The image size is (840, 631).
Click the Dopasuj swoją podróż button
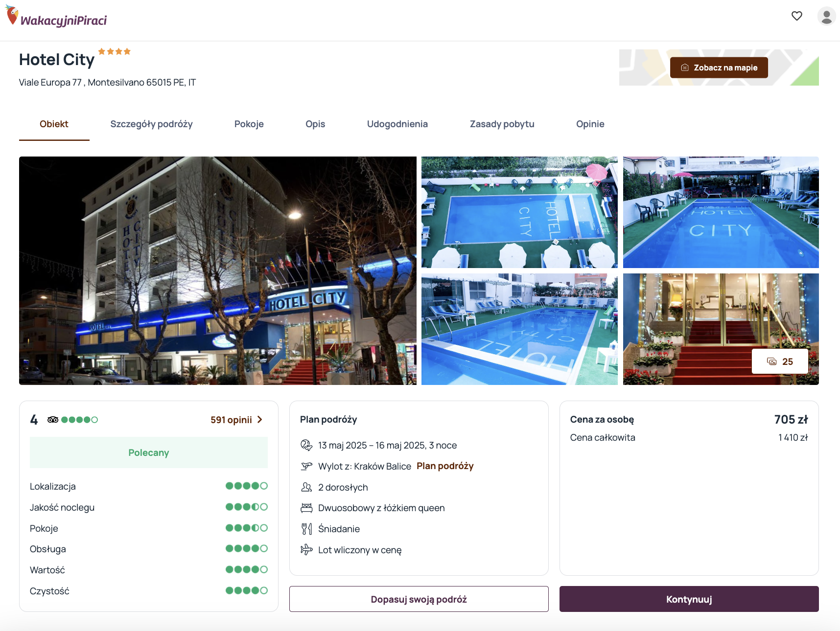click(419, 599)
